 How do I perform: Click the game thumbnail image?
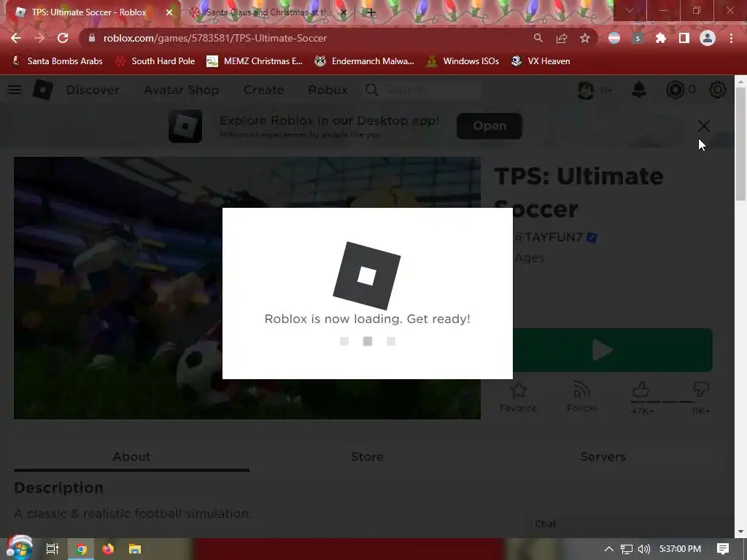tap(247, 288)
